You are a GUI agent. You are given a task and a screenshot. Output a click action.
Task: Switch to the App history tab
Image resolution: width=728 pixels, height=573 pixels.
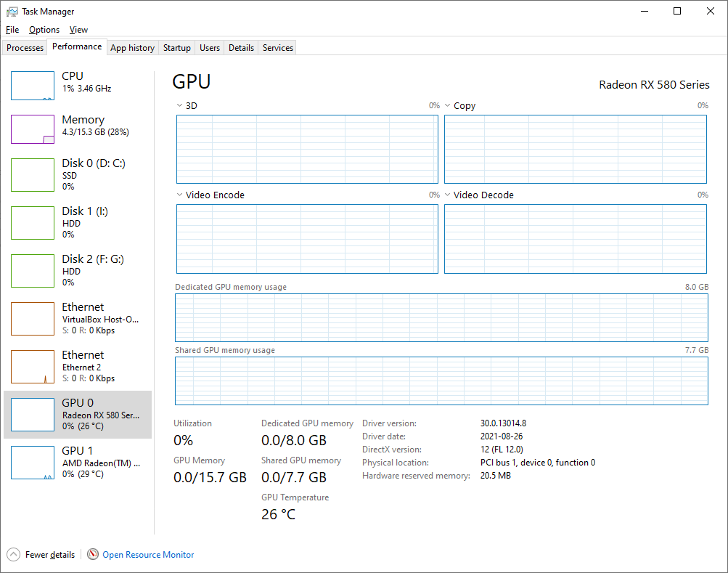(132, 48)
